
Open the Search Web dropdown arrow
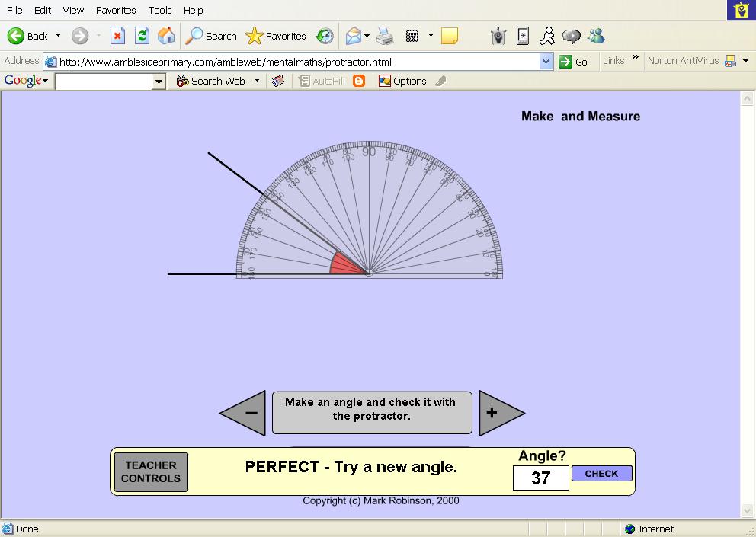click(x=257, y=81)
